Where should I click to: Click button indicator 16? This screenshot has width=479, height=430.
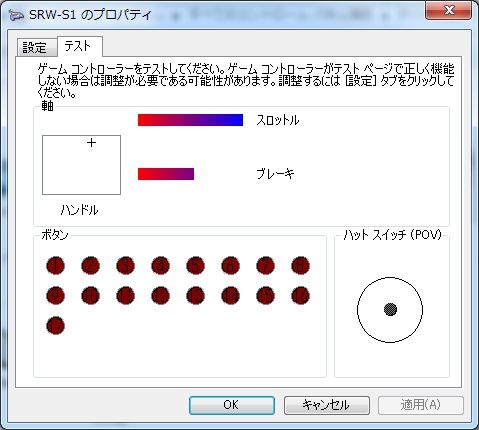[x=300, y=296]
